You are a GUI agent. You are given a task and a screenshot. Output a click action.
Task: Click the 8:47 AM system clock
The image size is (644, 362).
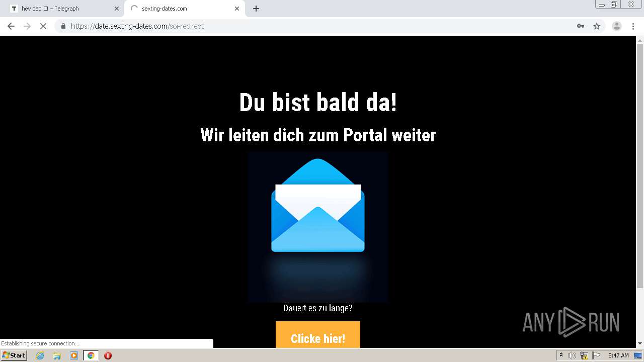click(x=618, y=355)
